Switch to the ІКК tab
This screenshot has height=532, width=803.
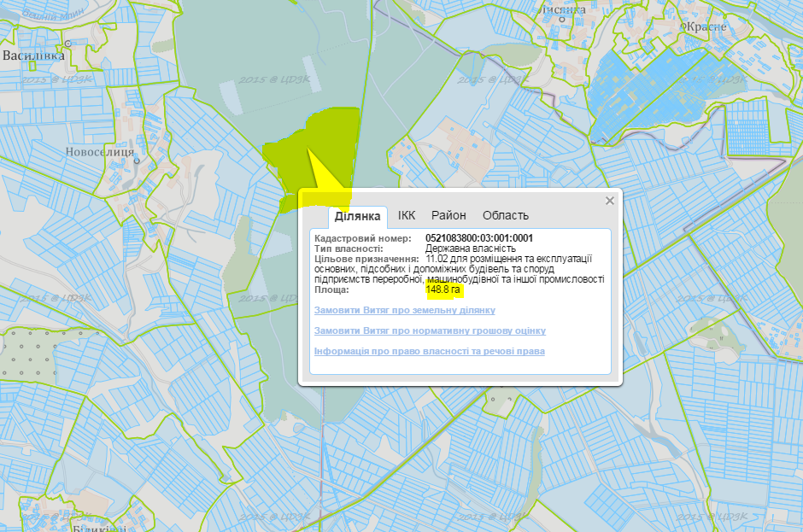(406, 215)
